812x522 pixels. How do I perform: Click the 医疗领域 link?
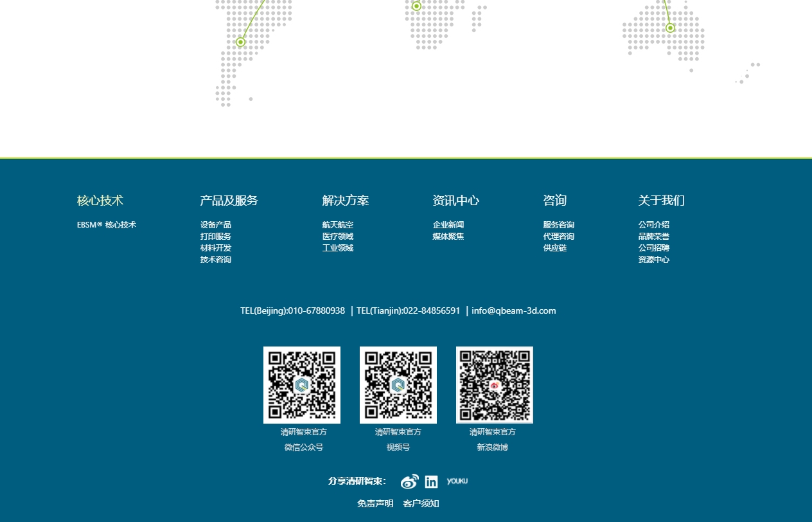(337, 236)
